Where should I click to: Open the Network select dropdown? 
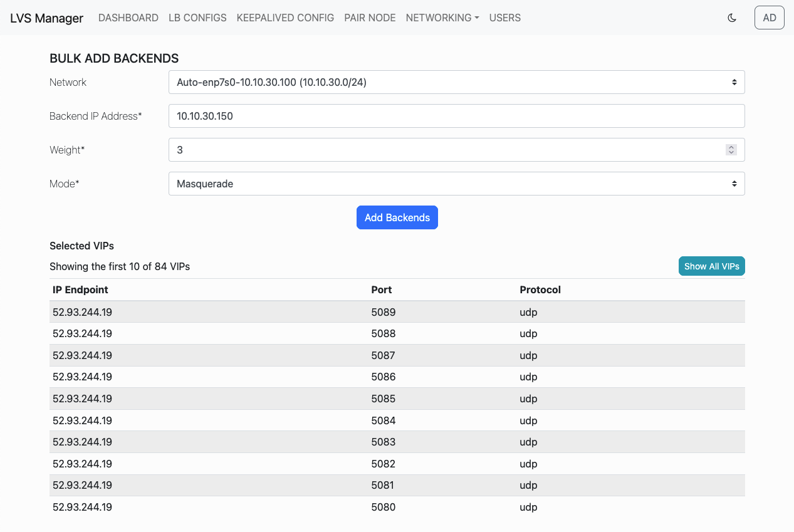click(456, 82)
